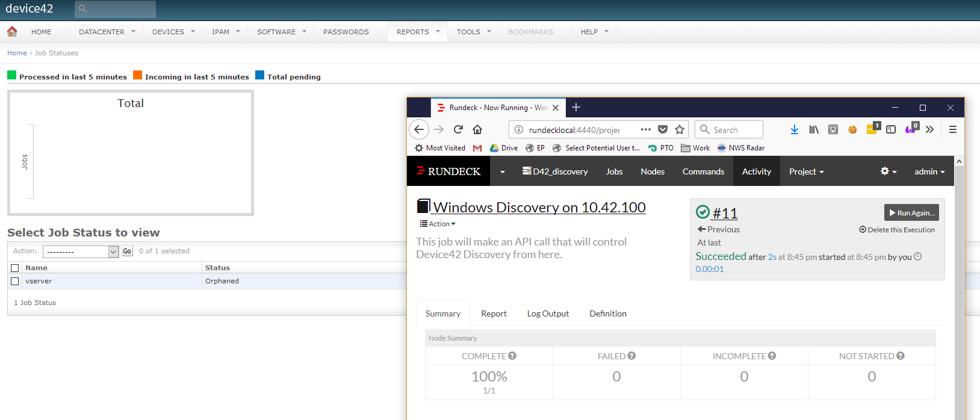This screenshot has height=420, width=980.
Task: Click the cookie extension icon in Firefox toolbar
Action: tap(852, 129)
